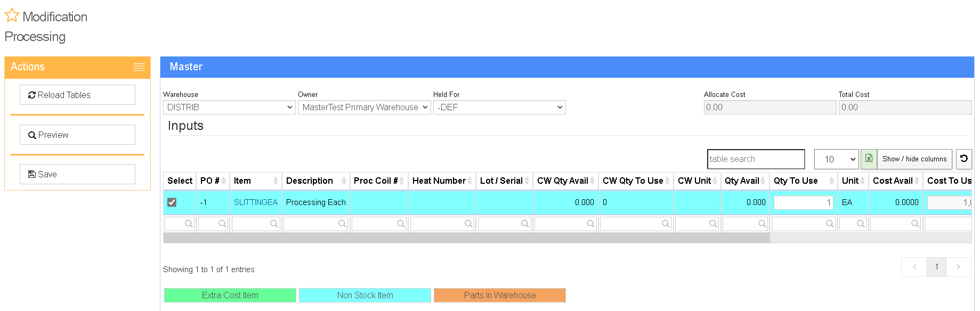Toggle the SLITTINGEA row select checkbox
980x311 pixels.
[172, 202]
